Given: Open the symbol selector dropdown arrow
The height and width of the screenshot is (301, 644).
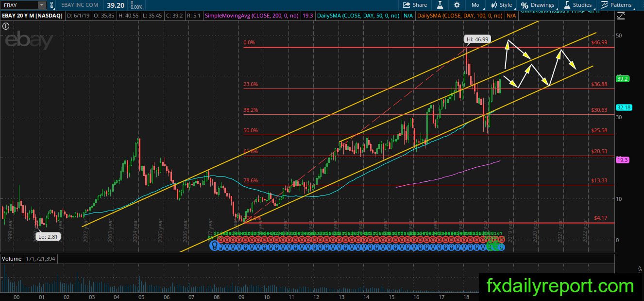Looking at the screenshot, I should (42, 5).
